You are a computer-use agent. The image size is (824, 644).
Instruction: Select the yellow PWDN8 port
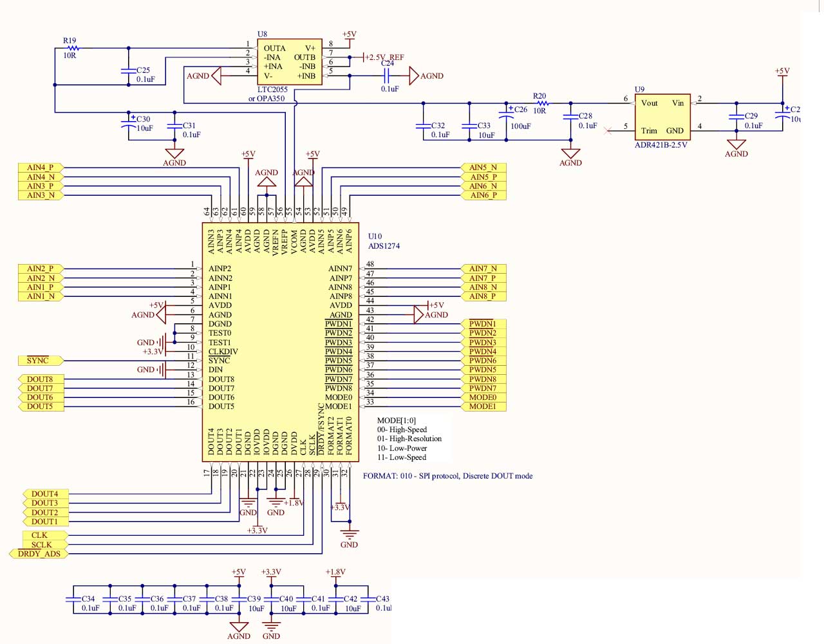point(483,379)
